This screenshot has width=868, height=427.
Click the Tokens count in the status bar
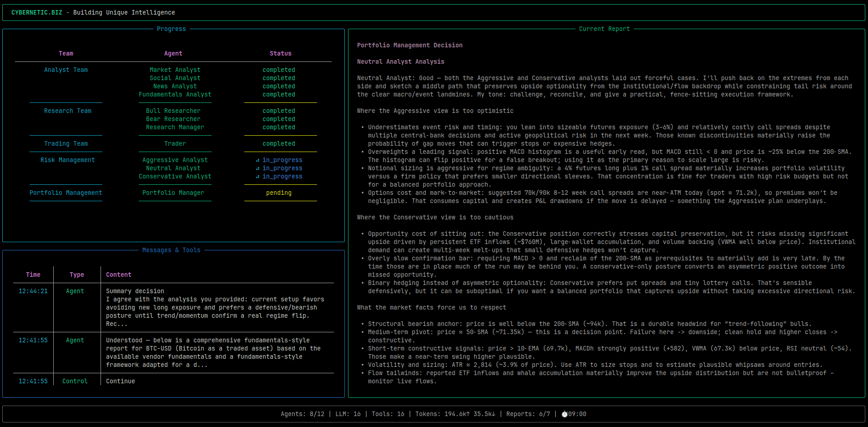coord(455,414)
